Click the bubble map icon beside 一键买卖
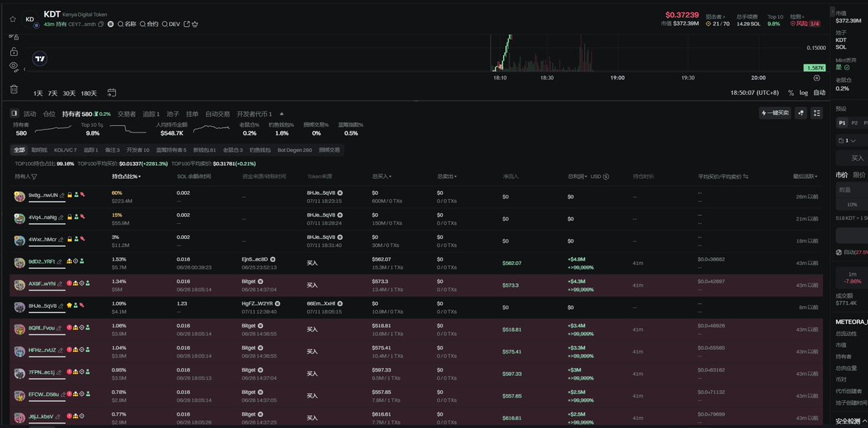 click(801, 113)
